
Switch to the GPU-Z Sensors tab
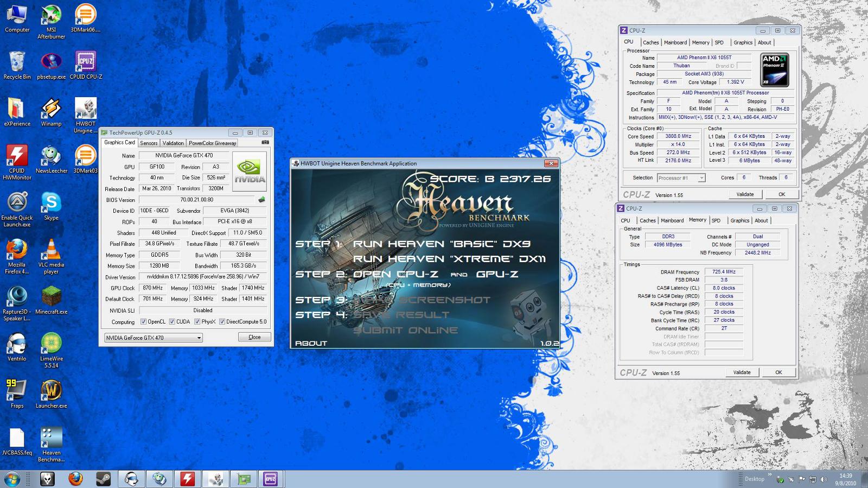tap(149, 143)
